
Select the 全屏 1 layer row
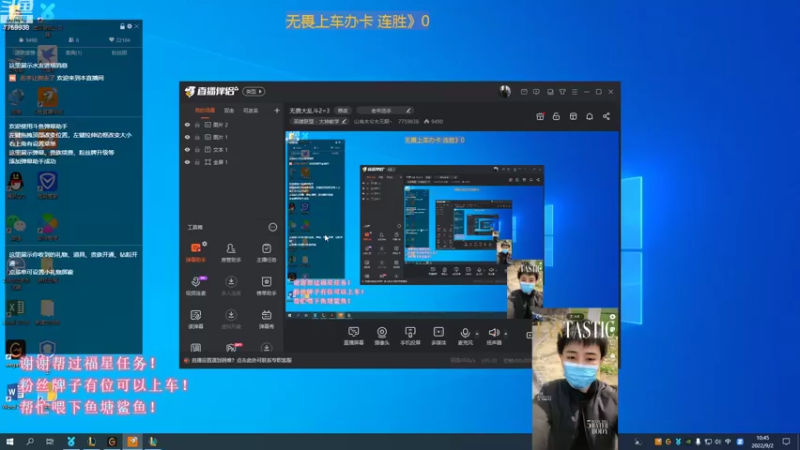[232, 162]
